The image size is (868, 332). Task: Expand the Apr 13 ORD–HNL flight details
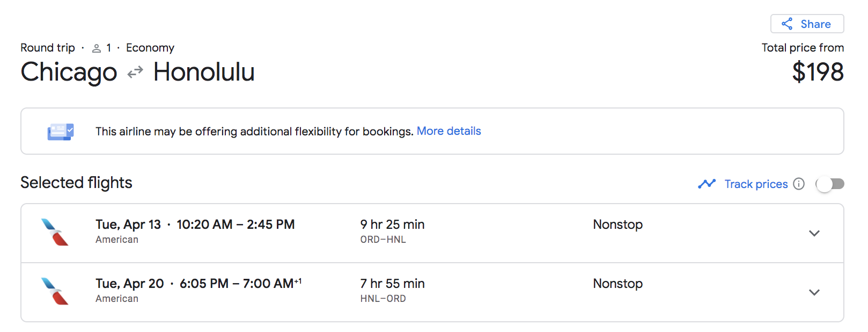point(814,234)
